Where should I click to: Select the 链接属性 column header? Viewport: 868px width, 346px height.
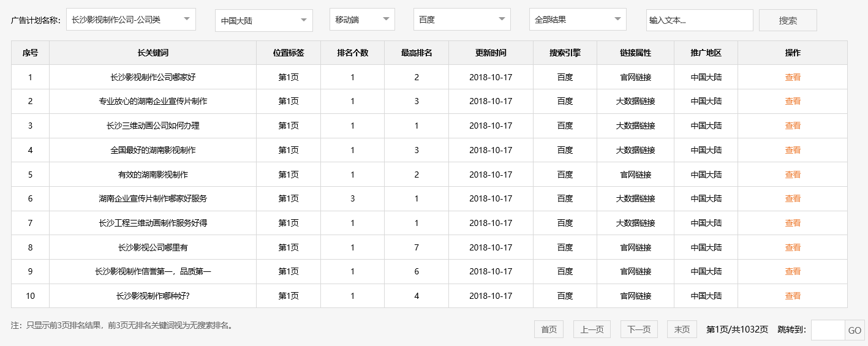coord(635,53)
